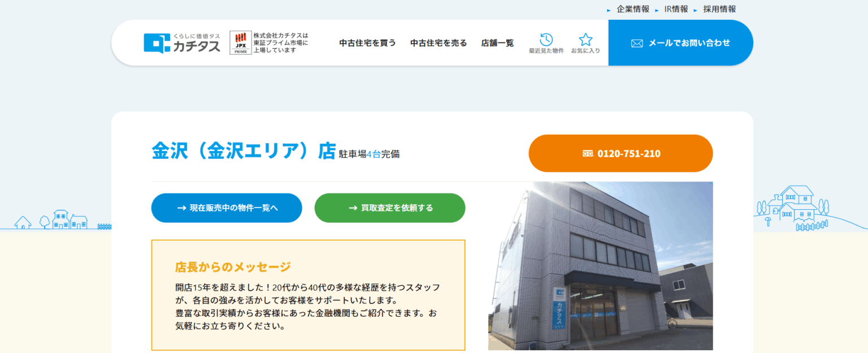The height and width of the screenshot is (353, 868).
Task: Open お気に入り star icon
Action: [585, 40]
